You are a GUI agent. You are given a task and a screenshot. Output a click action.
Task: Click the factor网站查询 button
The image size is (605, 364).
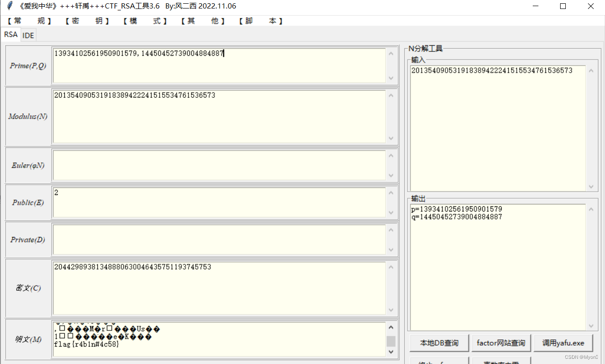(x=501, y=343)
